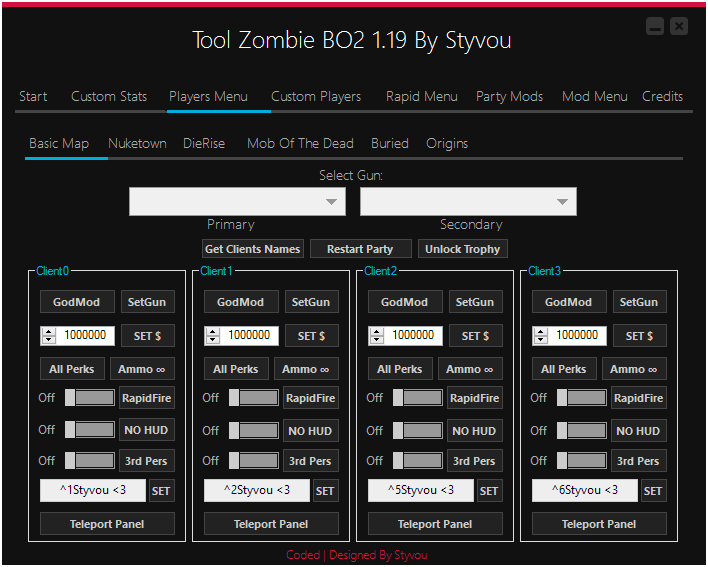Toggle the RapidFire switch for Client0

[x=90, y=398]
